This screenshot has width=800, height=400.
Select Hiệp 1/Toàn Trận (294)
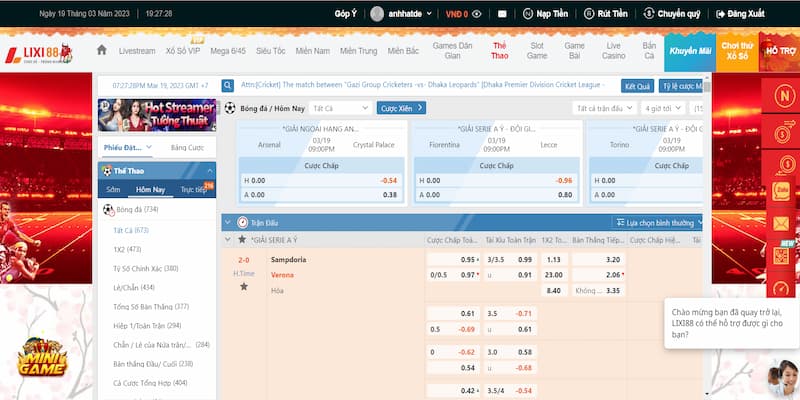tap(147, 326)
